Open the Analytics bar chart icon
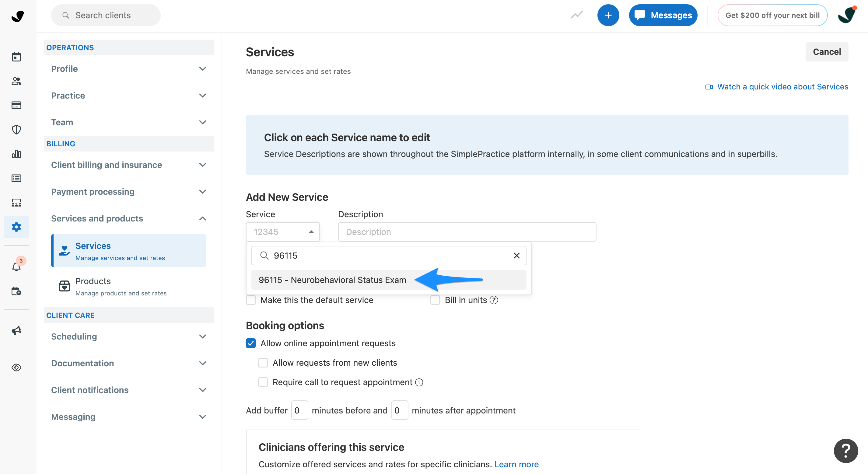This screenshot has height=474, width=868. [16, 154]
